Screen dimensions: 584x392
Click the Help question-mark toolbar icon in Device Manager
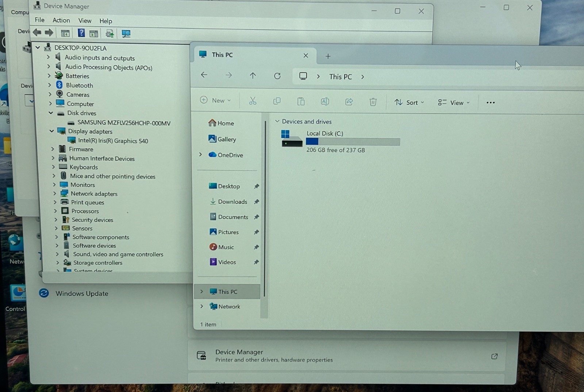click(81, 33)
